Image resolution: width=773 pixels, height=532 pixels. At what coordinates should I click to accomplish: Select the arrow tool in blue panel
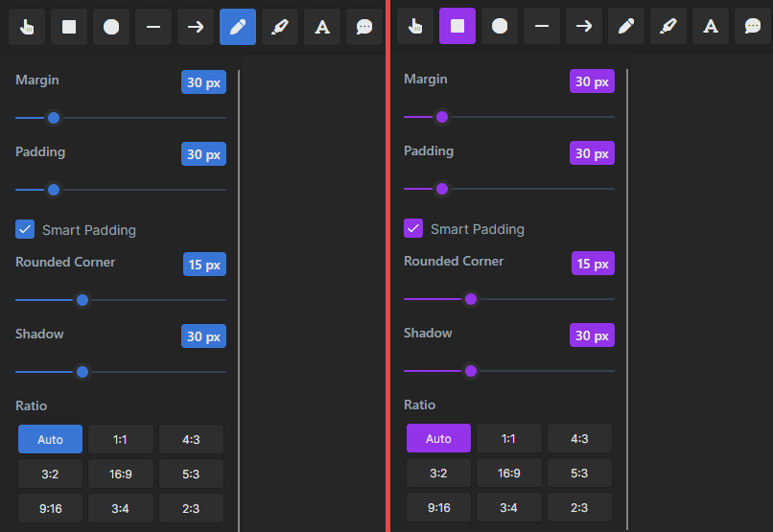point(196,27)
